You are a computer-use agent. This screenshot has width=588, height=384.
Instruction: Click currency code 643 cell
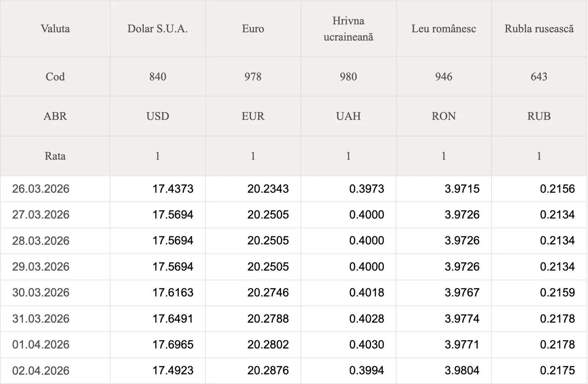[539, 76]
